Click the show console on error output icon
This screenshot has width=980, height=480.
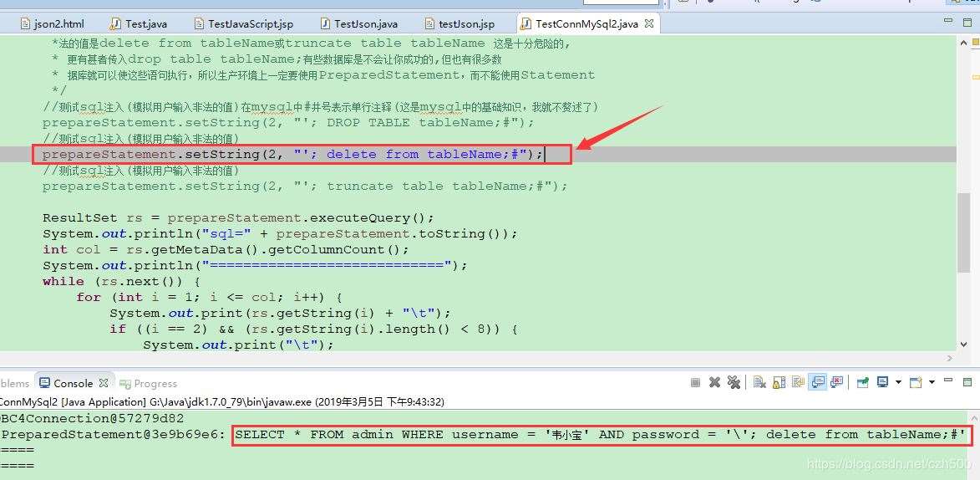pyautogui.click(x=836, y=382)
